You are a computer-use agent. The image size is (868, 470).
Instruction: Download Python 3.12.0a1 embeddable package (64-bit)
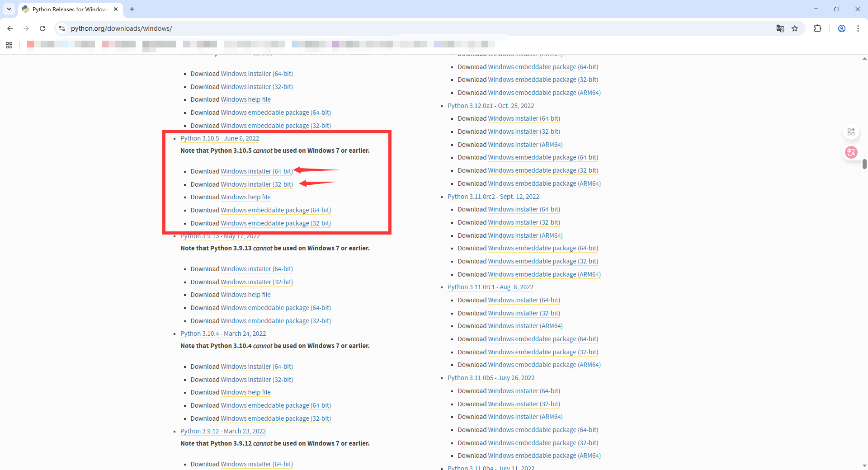543,157
